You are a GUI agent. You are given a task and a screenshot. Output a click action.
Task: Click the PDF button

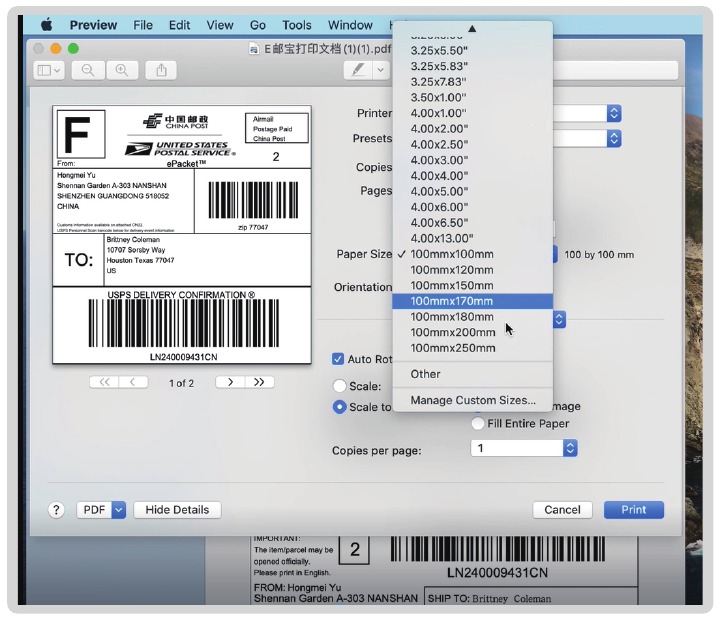pos(94,510)
